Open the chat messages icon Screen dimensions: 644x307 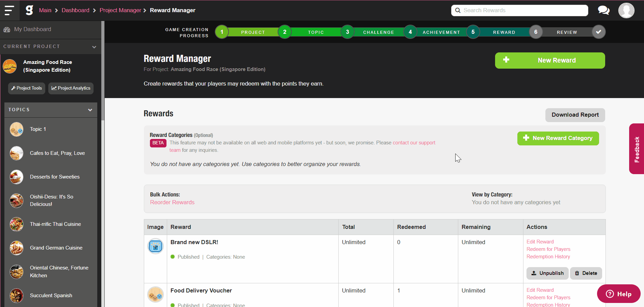tap(603, 10)
